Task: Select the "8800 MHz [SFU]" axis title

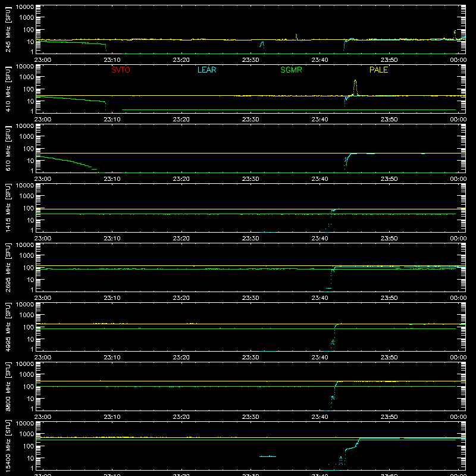Action: [8, 386]
